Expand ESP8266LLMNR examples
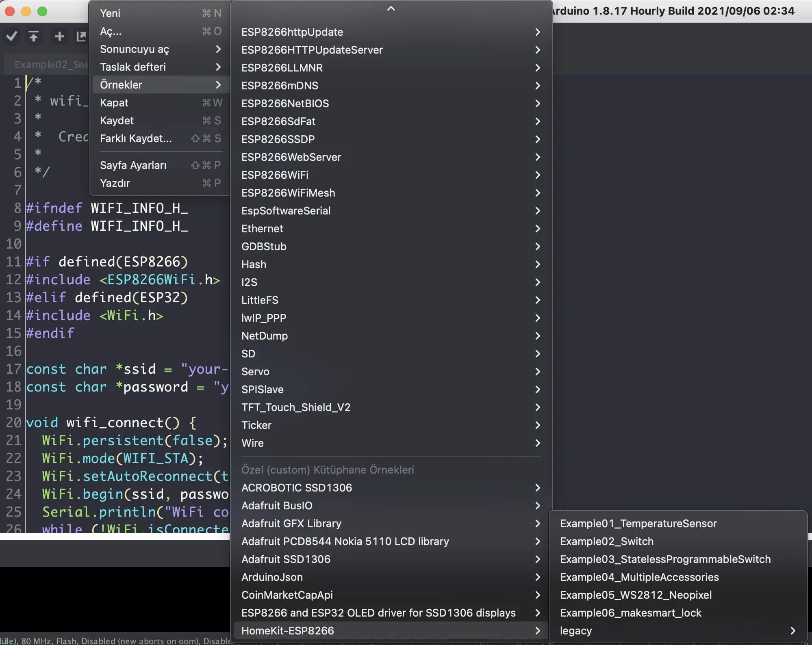Image resolution: width=812 pixels, height=645 pixels. coord(391,68)
